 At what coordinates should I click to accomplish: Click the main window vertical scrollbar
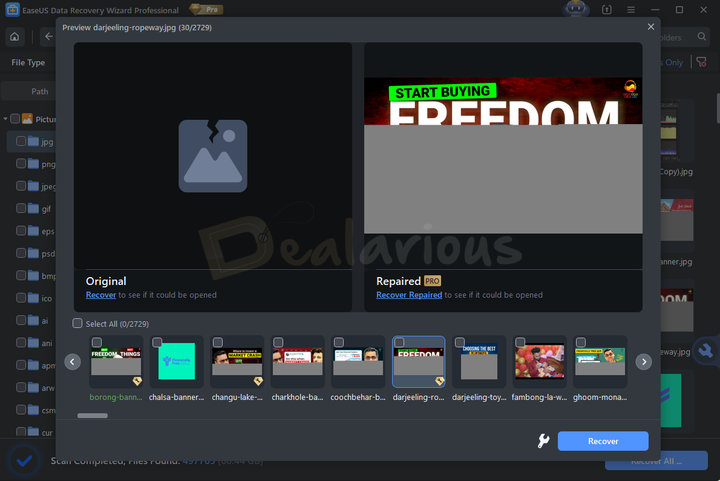[717, 108]
